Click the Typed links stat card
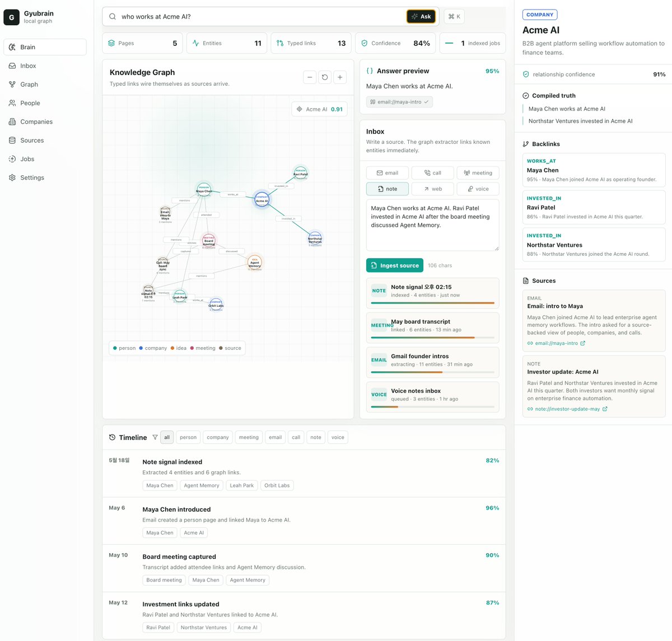 point(311,43)
